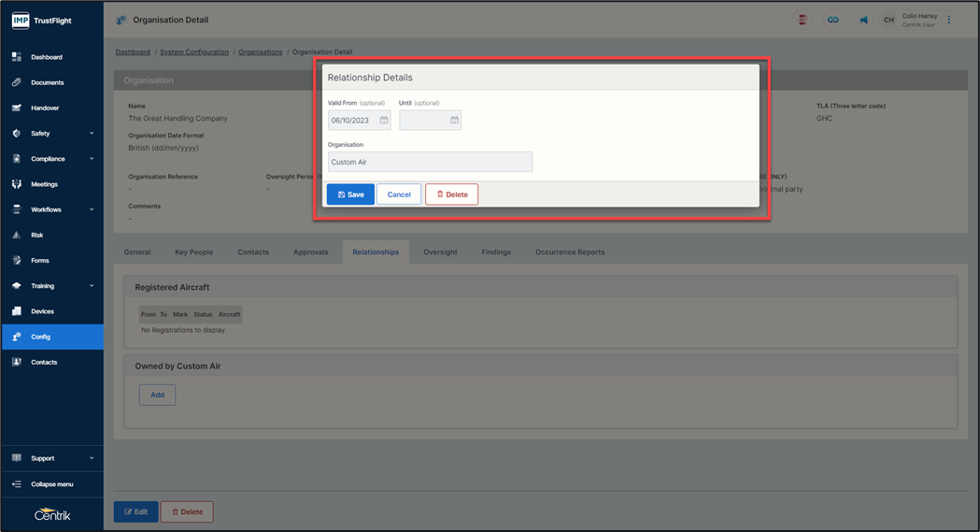Expand the Compliance sidebar submenu
The image size is (980, 532).
[x=92, y=159]
